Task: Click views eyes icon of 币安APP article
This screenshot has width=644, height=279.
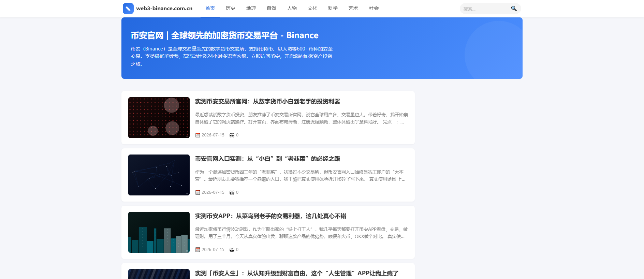Action: [232, 250]
